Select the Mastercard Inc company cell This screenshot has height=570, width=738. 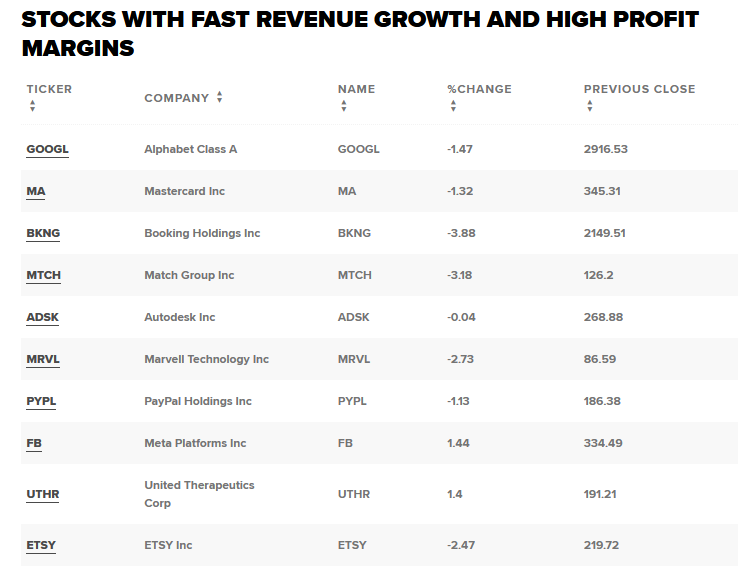184,191
